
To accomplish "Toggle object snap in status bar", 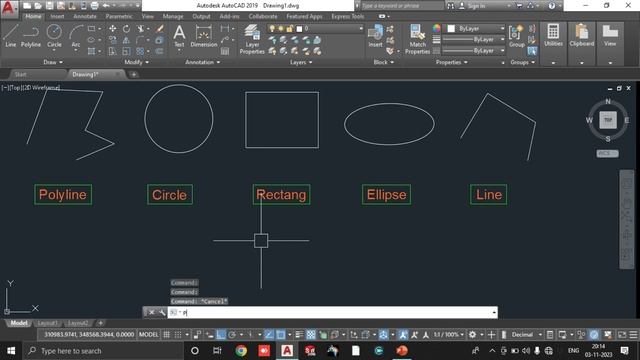I will (x=281, y=335).
